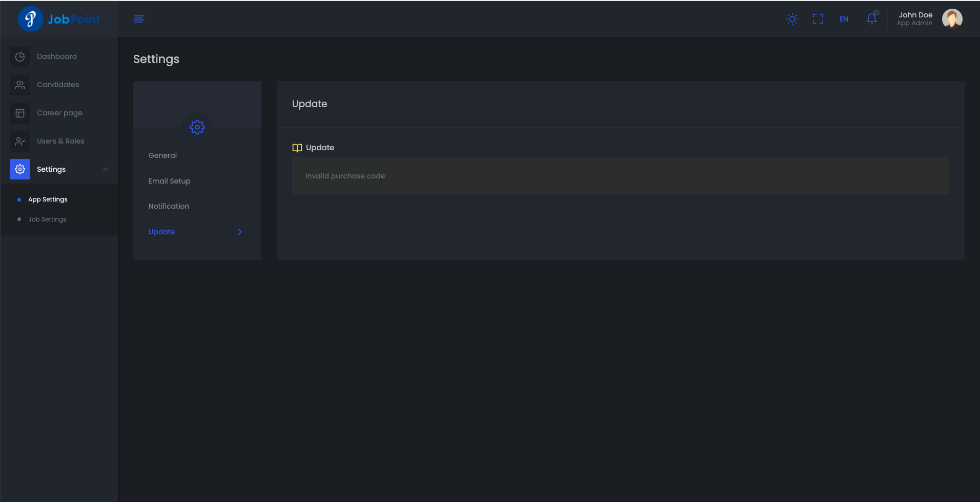980x502 pixels.
Task: Toggle the sidebar with the hamburger icon
Action: [x=139, y=19]
